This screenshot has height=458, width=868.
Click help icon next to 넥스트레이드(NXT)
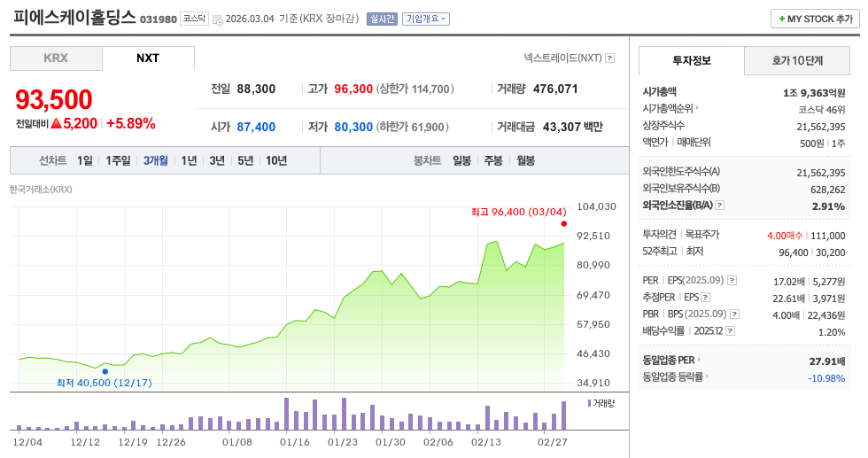pyautogui.click(x=609, y=58)
